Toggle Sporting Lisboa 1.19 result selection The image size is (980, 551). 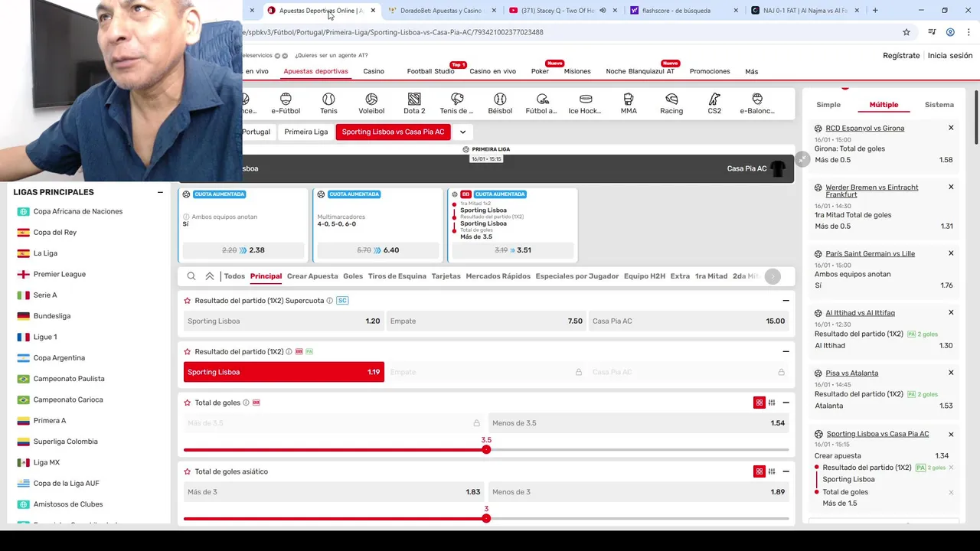tap(284, 372)
